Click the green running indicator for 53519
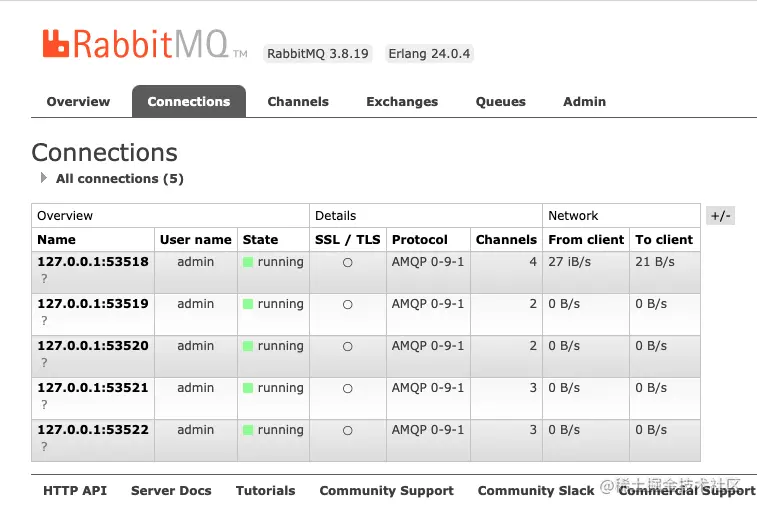 [248, 304]
